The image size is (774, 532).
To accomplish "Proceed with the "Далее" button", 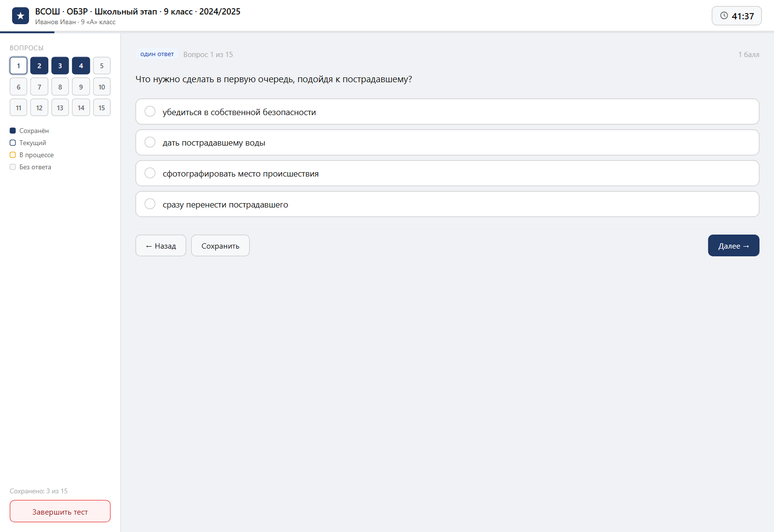I will 733,246.
